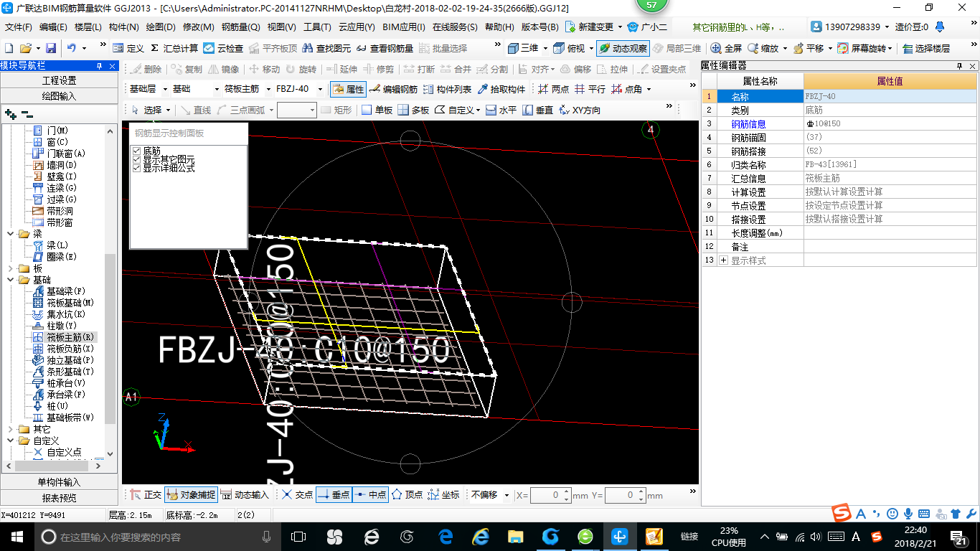Click 拾取构件 pick component tool
The height and width of the screenshot is (551, 980).
501,89
